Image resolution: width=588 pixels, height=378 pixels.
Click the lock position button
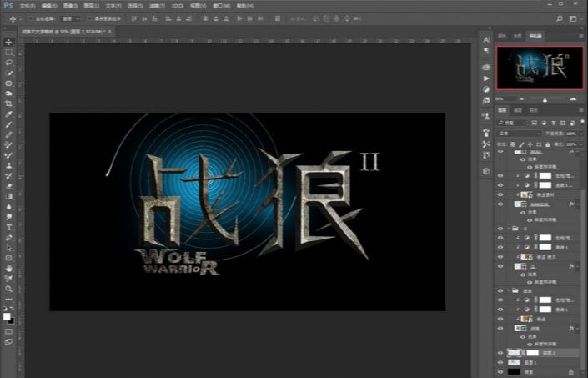(530, 144)
